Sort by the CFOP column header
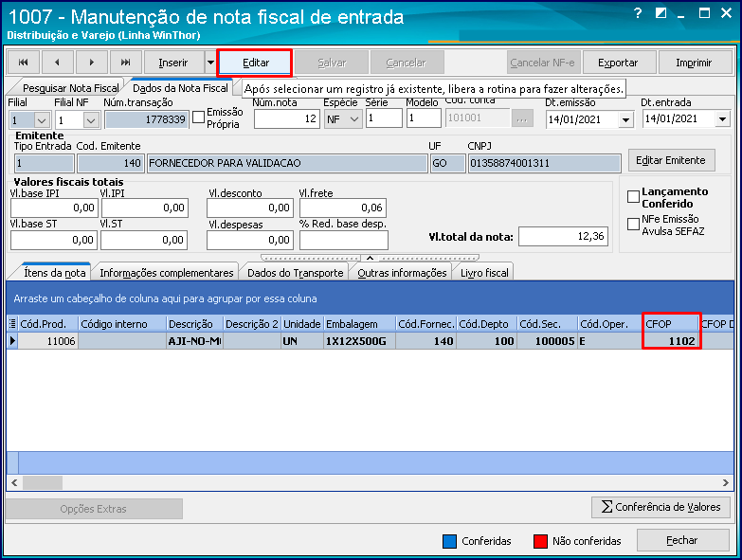The height and width of the screenshot is (560, 742). tap(671, 324)
